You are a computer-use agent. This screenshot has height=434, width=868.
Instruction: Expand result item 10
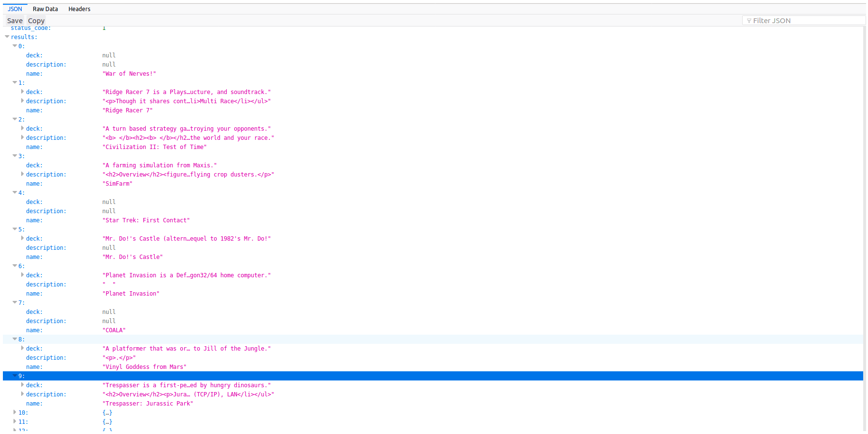15,412
